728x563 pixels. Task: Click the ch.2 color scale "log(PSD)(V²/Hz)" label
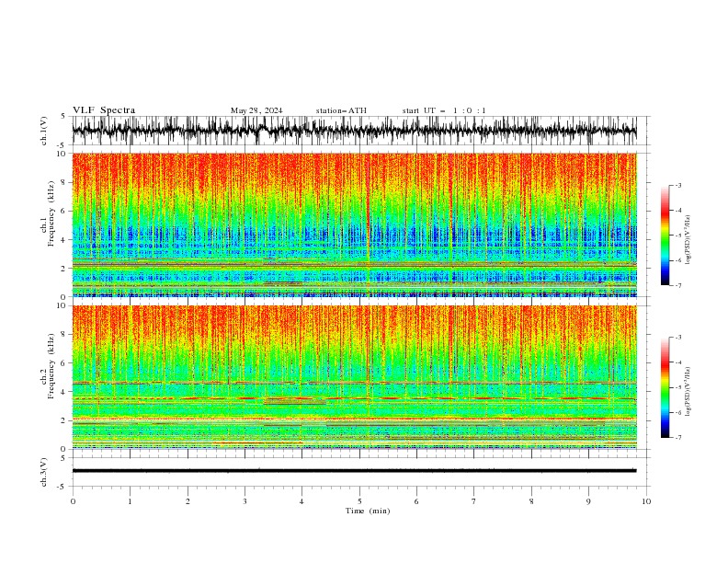(x=688, y=391)
